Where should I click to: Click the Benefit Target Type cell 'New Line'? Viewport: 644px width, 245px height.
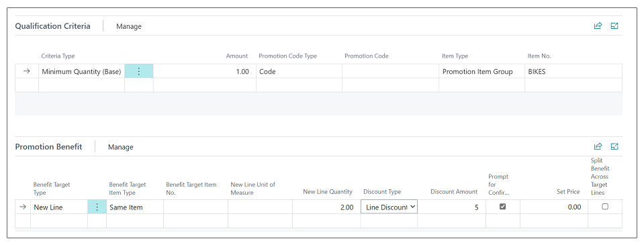59,207
